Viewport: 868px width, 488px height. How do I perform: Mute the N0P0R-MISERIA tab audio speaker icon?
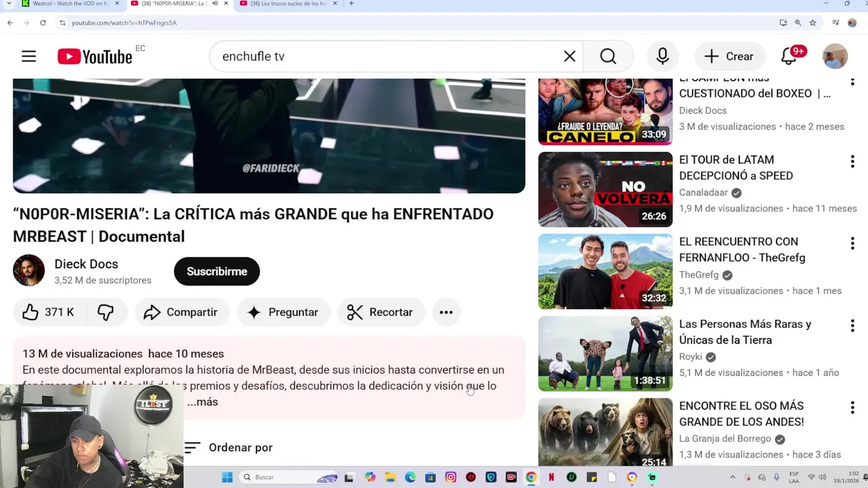click(215, 3)
